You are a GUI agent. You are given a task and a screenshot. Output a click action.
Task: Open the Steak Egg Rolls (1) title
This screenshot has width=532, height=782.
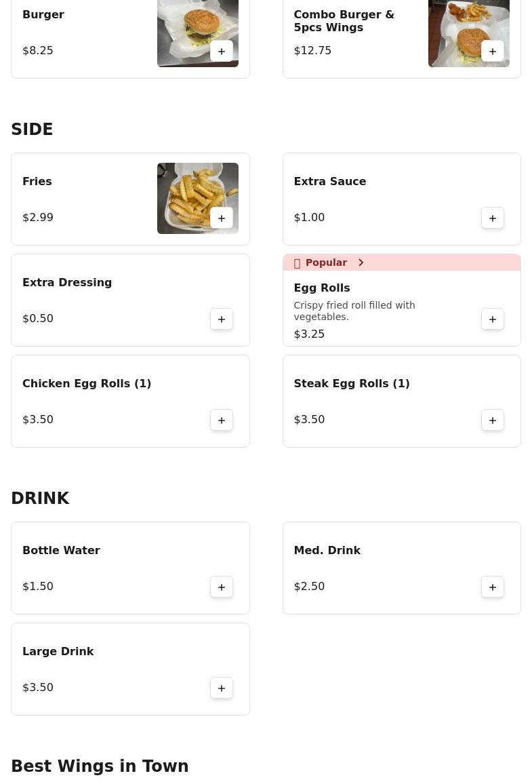tap(352, 383)
